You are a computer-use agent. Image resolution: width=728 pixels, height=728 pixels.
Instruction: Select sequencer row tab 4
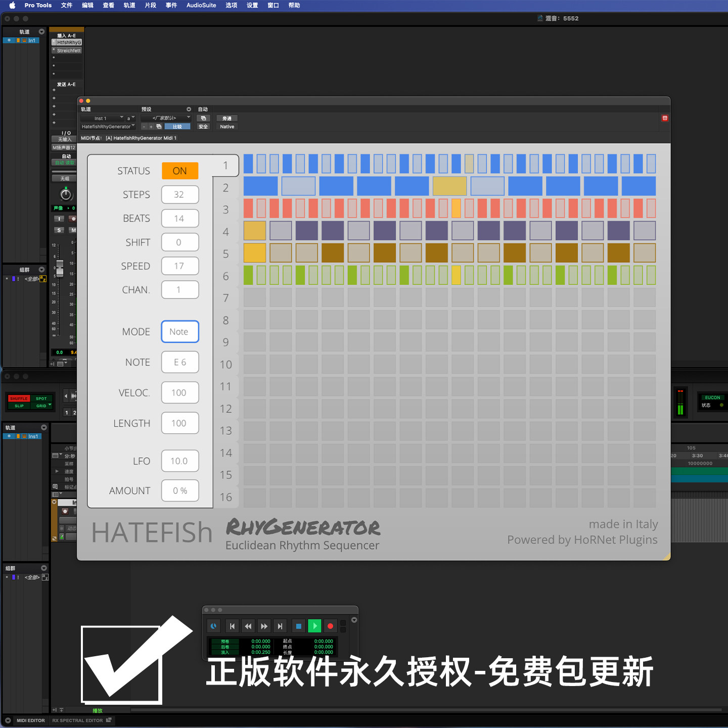pyautogui.click(x=226, y=232)
